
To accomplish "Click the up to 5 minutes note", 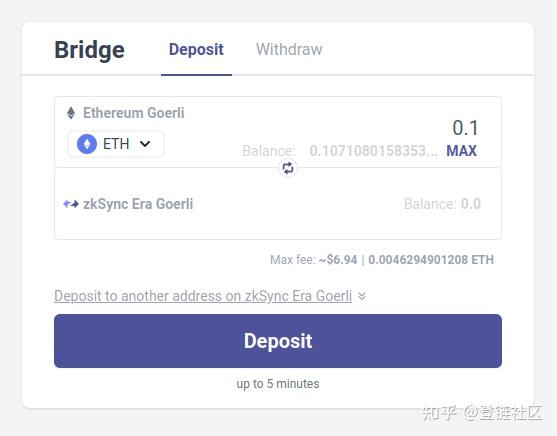I will point(278,384).
